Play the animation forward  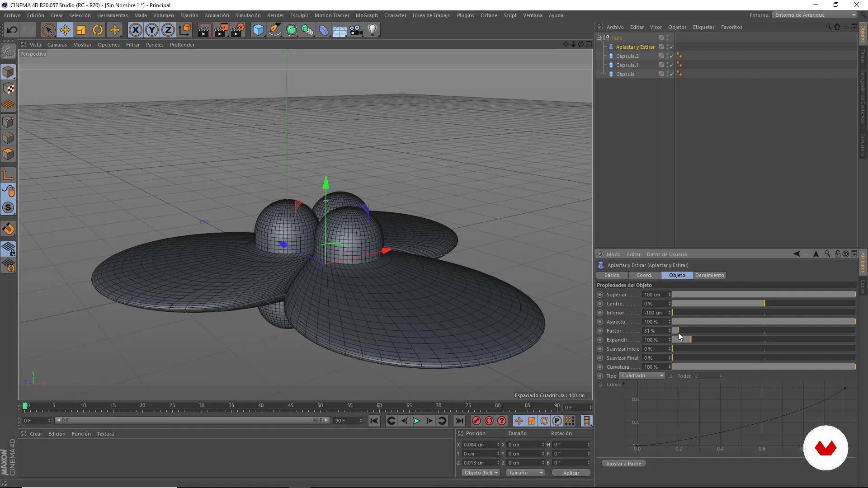tap(416, 421)
